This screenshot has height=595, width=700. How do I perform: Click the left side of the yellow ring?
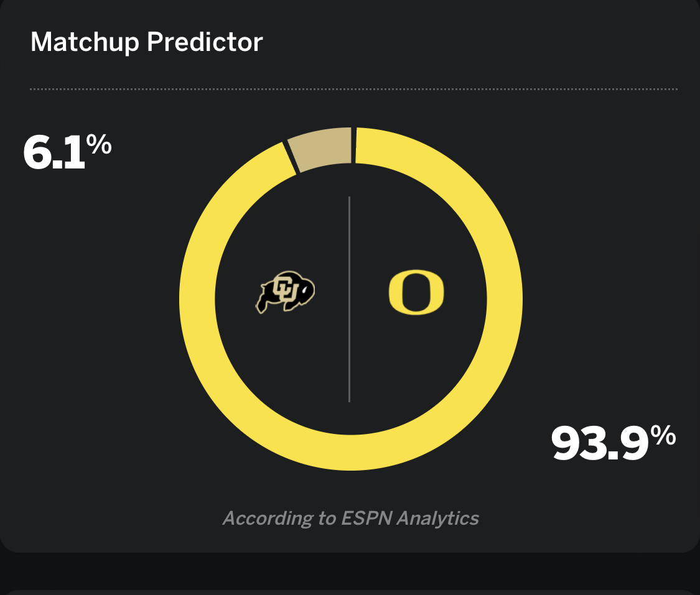click(197, 298)
